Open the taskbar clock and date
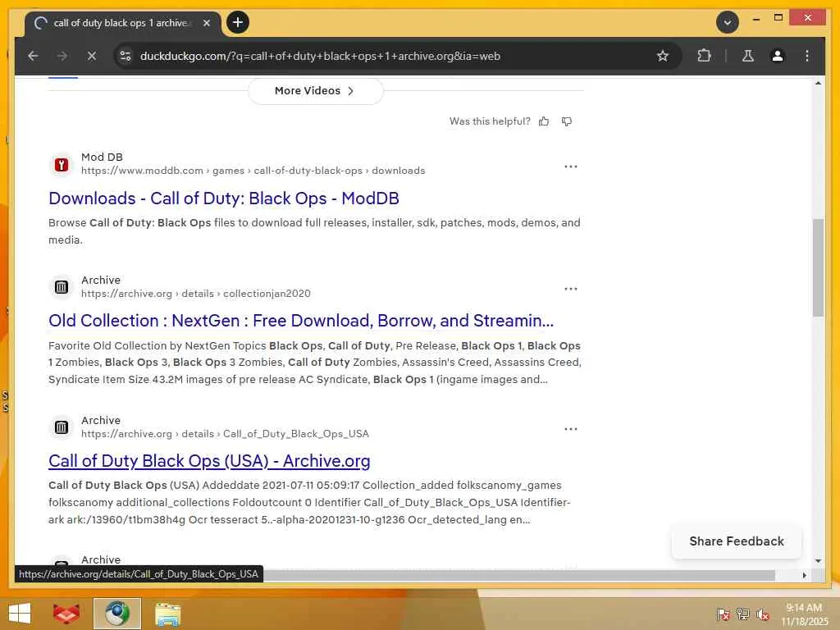 tap(804, 614)
